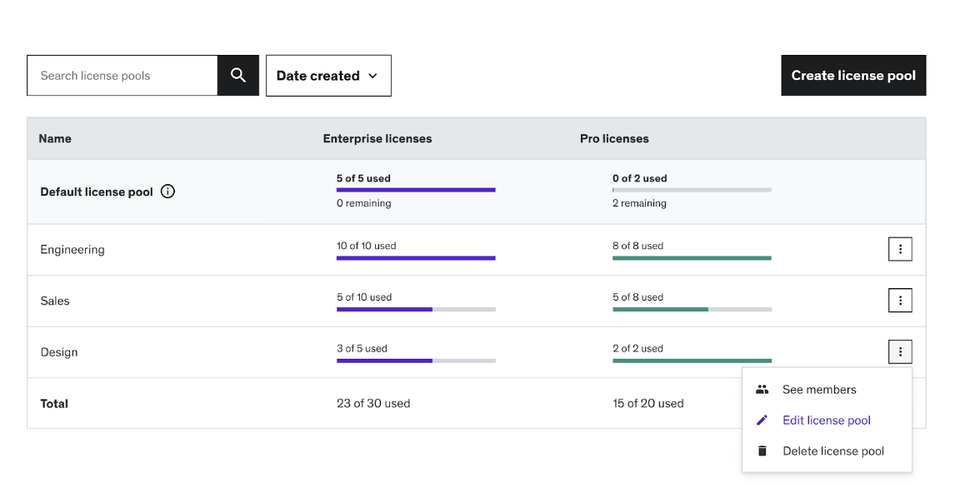Viewport: 980px width, 503px height.
Task: Select Delete license pool from the menu
Action: coord(833,451)
